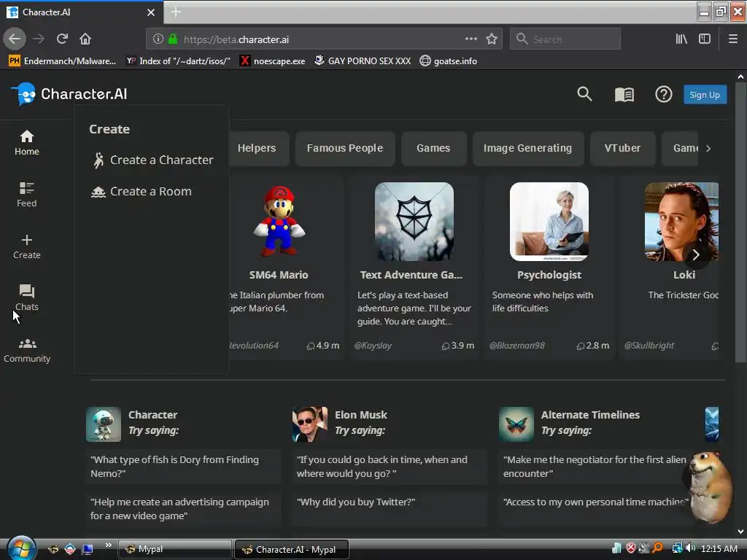Open the Community sidebar item

click(27, 350)
